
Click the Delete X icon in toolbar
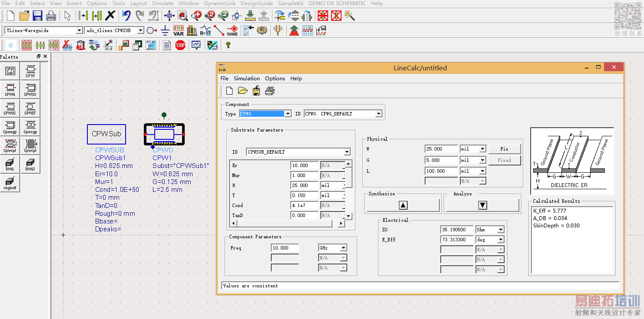point(110,16)
